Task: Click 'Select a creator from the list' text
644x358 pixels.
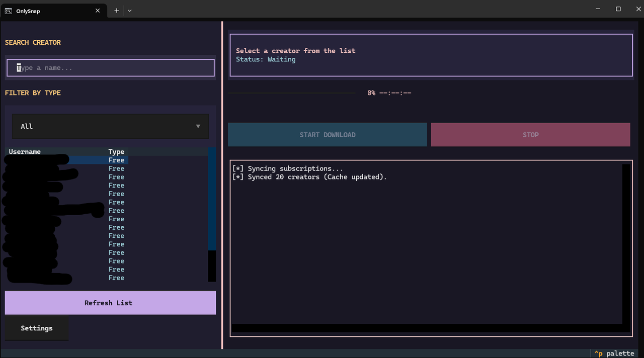Action: tap(296, 51)
